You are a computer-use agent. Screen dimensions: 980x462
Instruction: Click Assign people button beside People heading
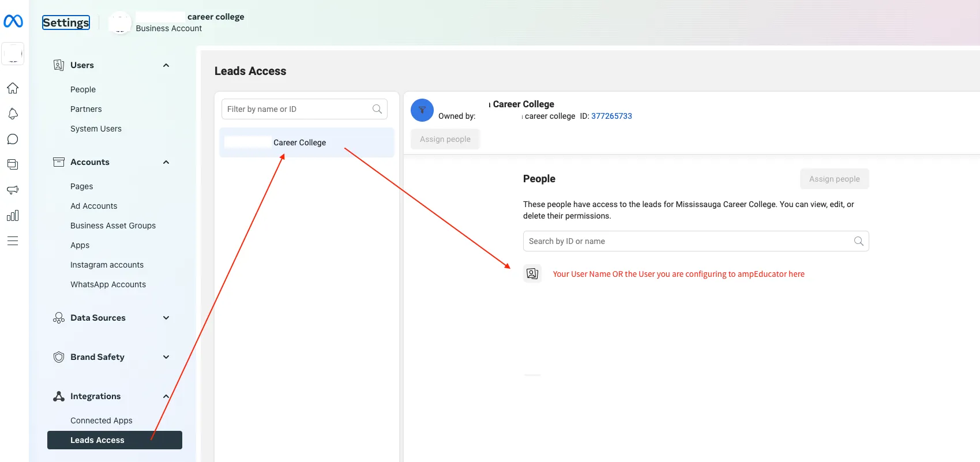835,179
